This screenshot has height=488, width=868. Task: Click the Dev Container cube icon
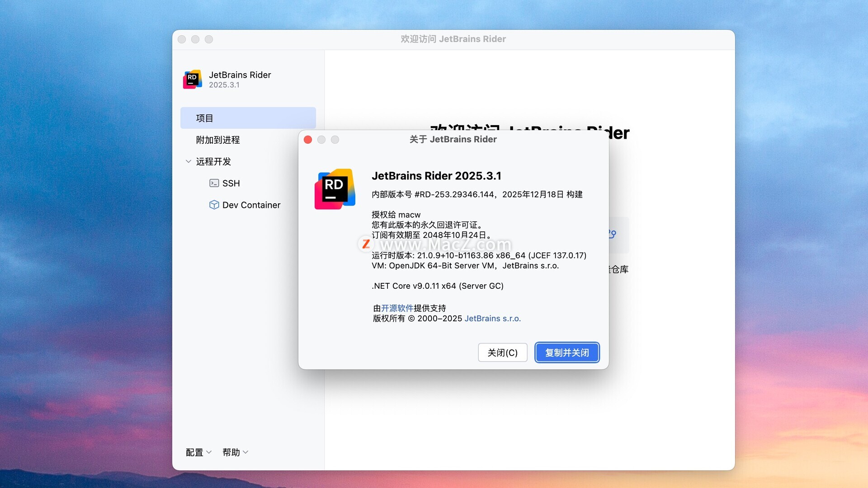coord(214,205)
